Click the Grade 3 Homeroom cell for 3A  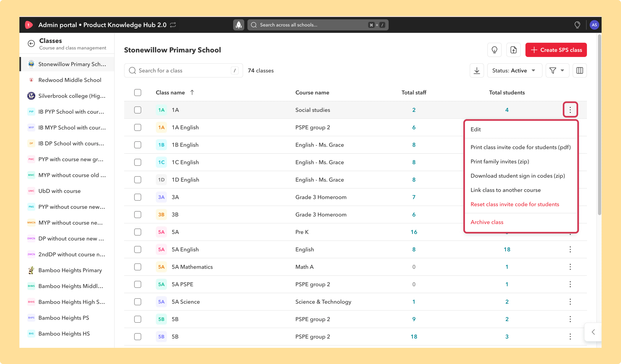click(321, 197)
